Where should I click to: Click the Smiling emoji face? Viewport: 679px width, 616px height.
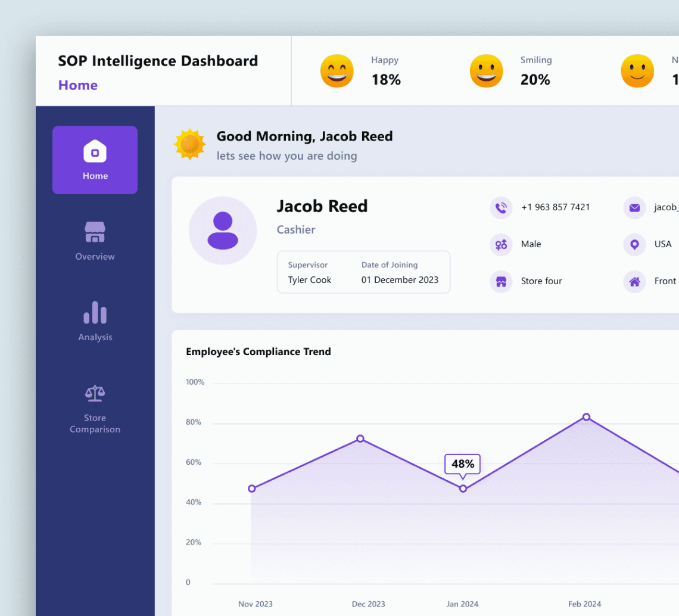(x=486, y=71)
